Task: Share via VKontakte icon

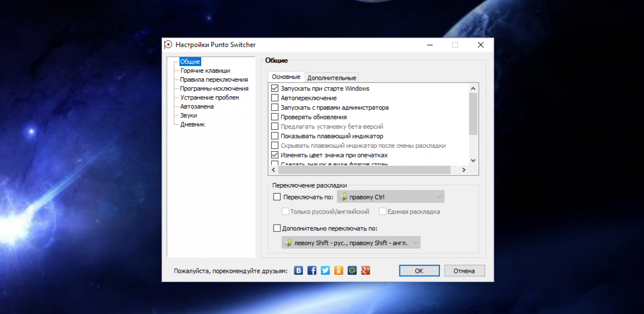Action: click(x=299, y=271)
